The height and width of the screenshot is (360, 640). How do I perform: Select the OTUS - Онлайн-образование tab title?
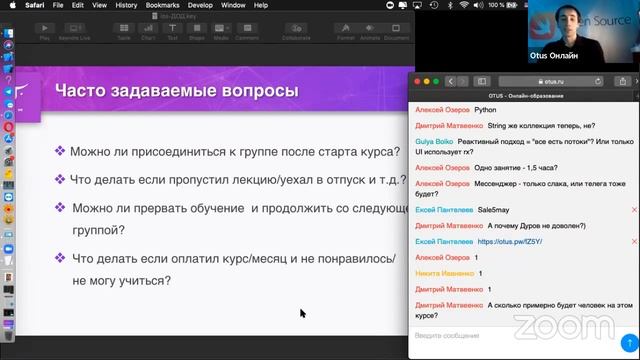(x=526, y=96)
